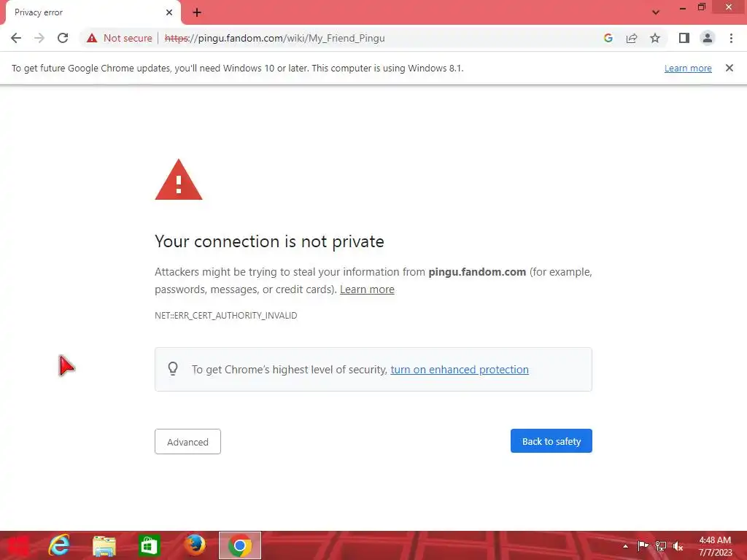
Task: Reload the page with the refresh icon
Action: (63, 38)
